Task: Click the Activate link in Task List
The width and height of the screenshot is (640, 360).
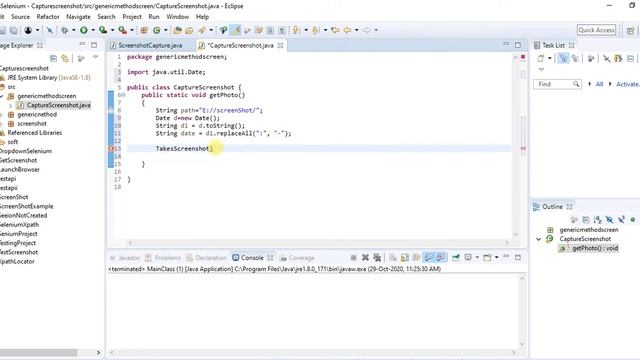Action: tap(627, 84)
